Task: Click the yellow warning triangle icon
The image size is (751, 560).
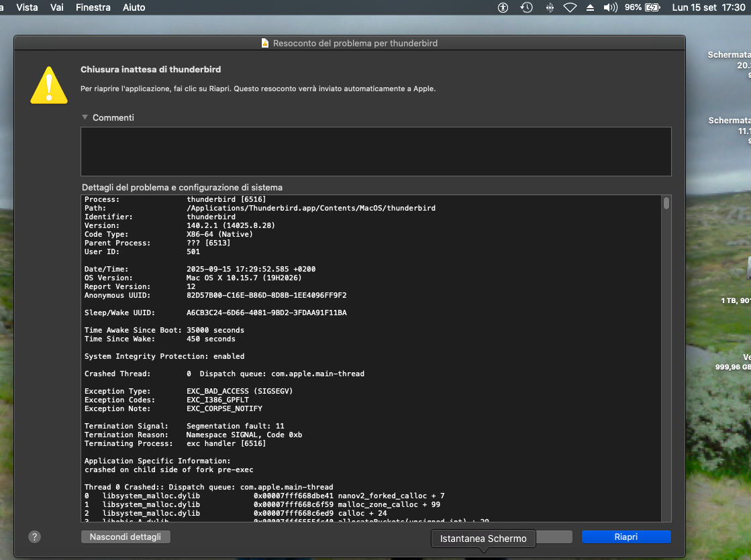Action: tap(49, 85)
